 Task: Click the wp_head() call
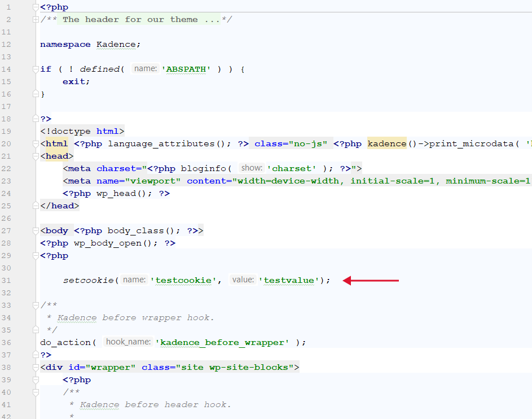(x=121, y=194)
